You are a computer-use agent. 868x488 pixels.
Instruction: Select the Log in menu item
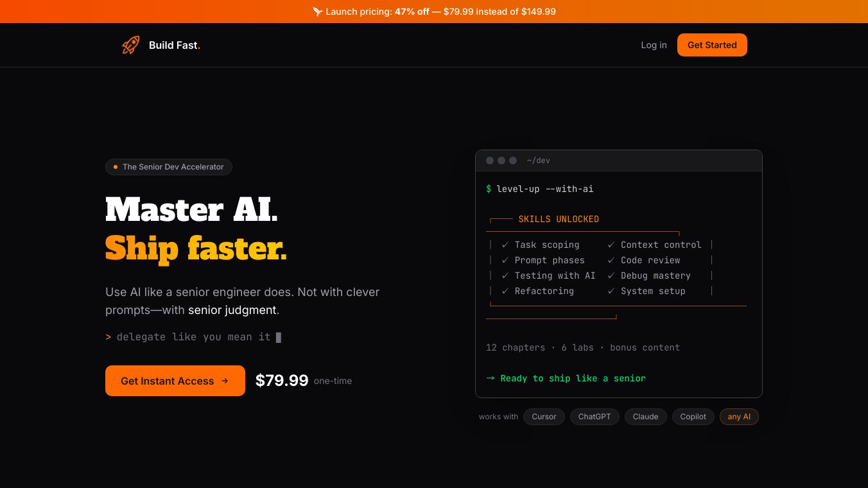click(654, 45)
